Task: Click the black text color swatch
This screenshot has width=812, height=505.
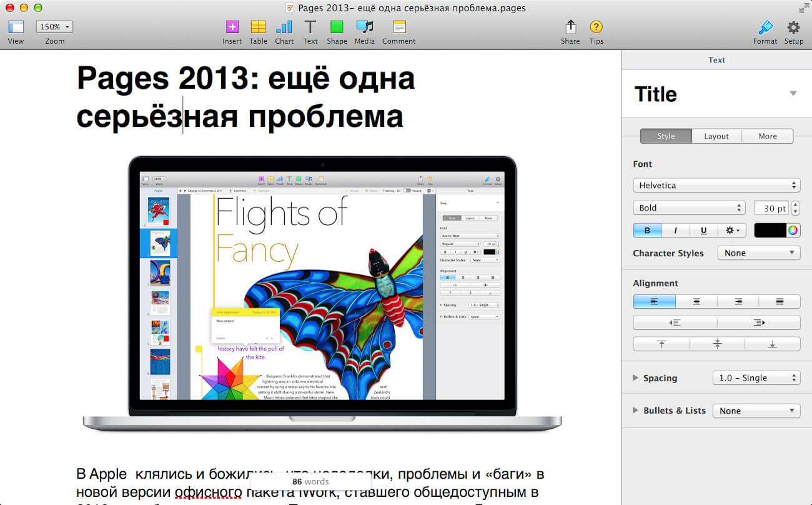Action: click(x=770, y=231)
